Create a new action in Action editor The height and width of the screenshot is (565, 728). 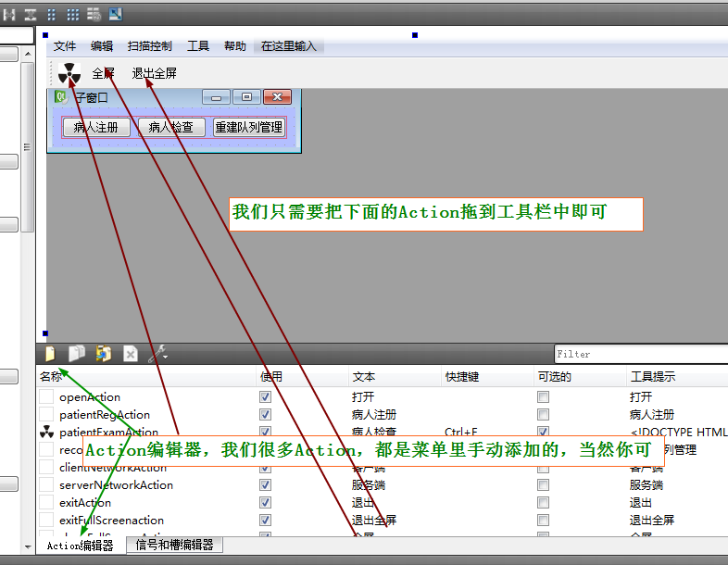[50, 354]
